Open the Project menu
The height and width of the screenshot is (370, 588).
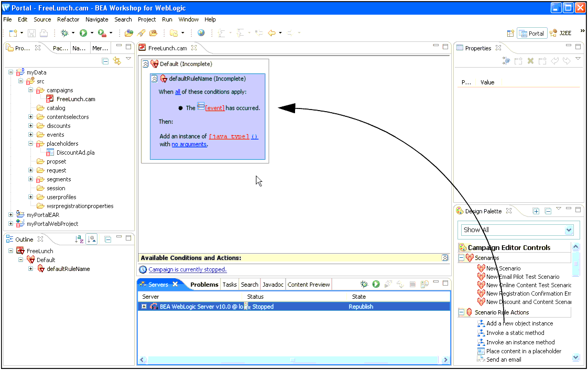click(x=147, y=19)
